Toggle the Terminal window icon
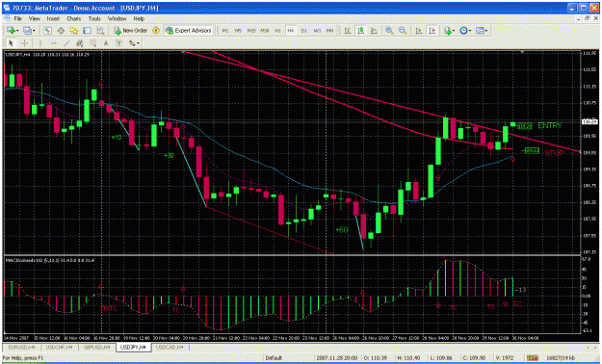This screenshot has height=364, width=602. [87, 31]
